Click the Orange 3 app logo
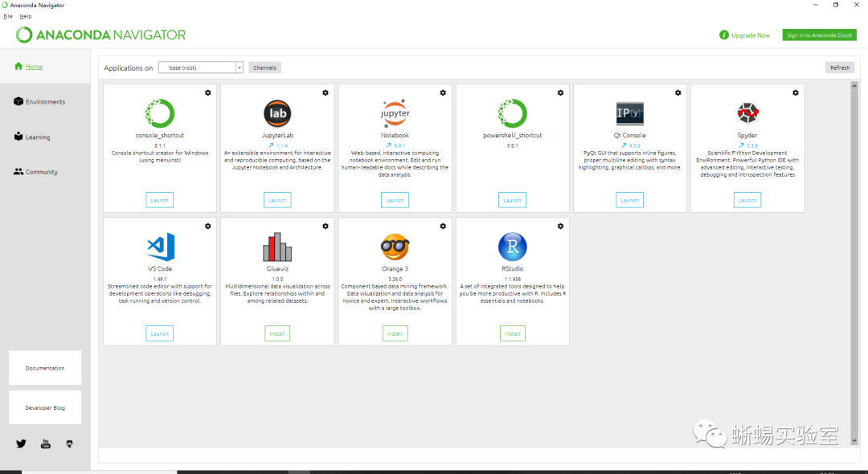Screen dimensions: 868x474 coord(395,247)
